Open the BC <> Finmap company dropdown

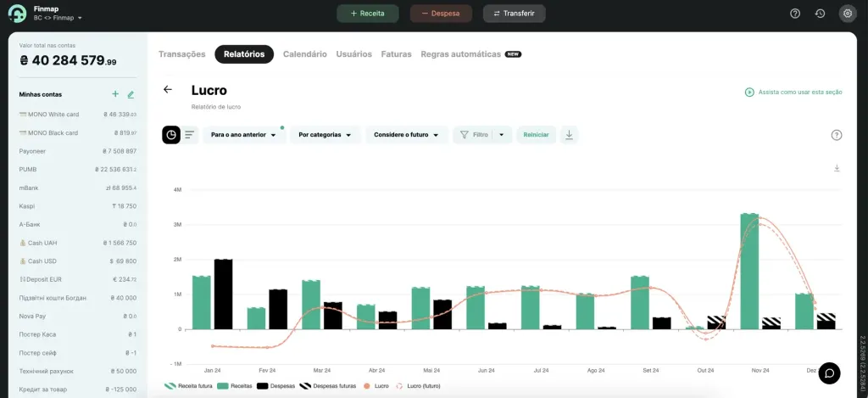[58, 18]
